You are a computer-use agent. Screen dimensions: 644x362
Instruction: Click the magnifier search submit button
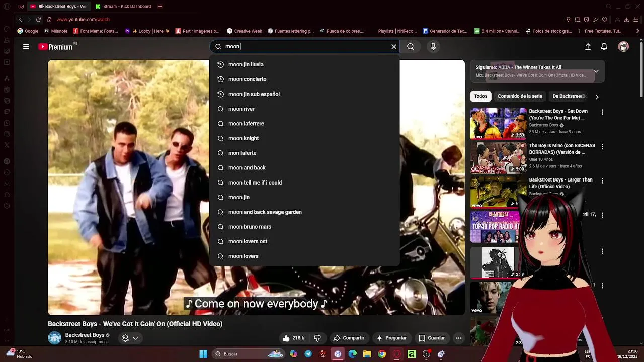tap(411, 46)
